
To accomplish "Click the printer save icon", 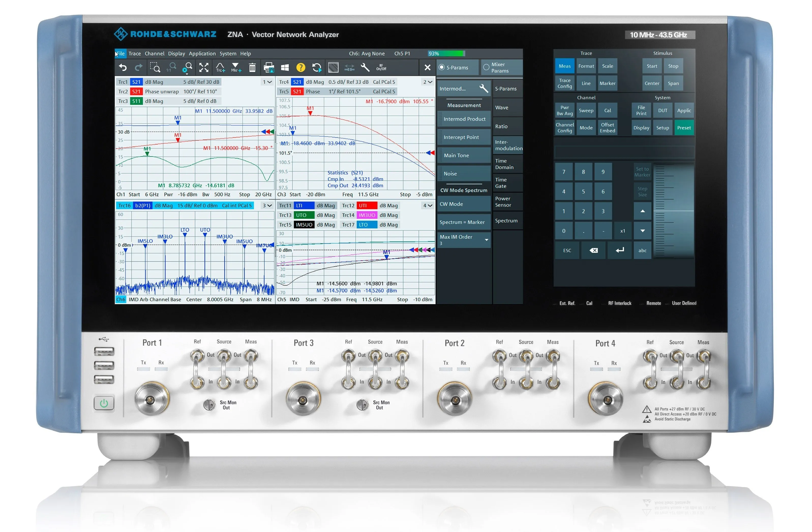I will click(x=269, y=68).
